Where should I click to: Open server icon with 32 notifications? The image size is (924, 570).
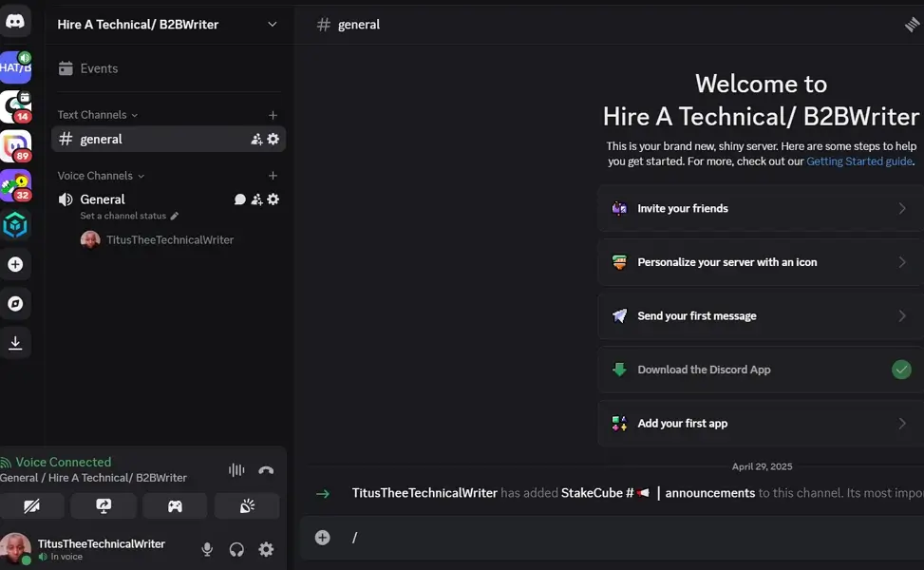pos(15,185)
